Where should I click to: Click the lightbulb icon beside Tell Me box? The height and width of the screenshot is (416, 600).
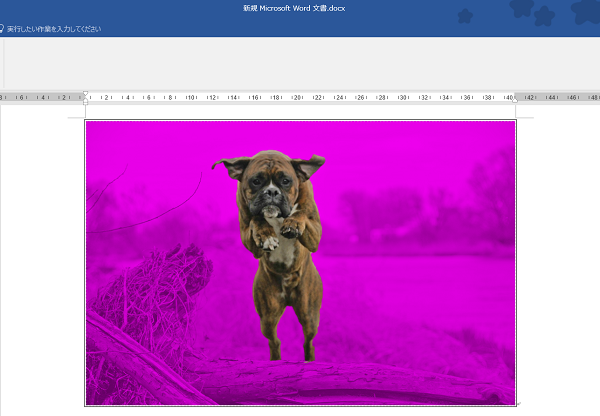click(x=1, y=29)
